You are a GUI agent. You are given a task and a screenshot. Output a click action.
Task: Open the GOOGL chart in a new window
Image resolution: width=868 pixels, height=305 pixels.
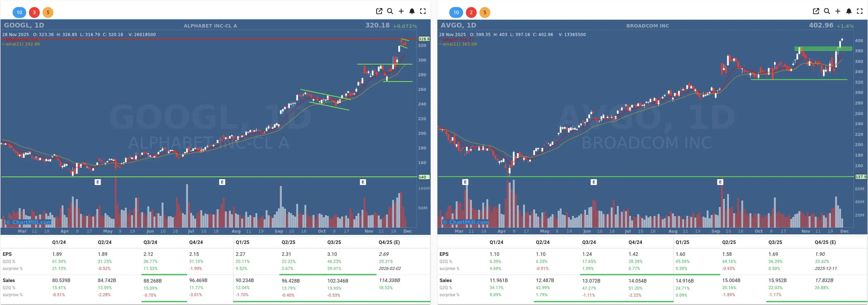pos(379,11)
